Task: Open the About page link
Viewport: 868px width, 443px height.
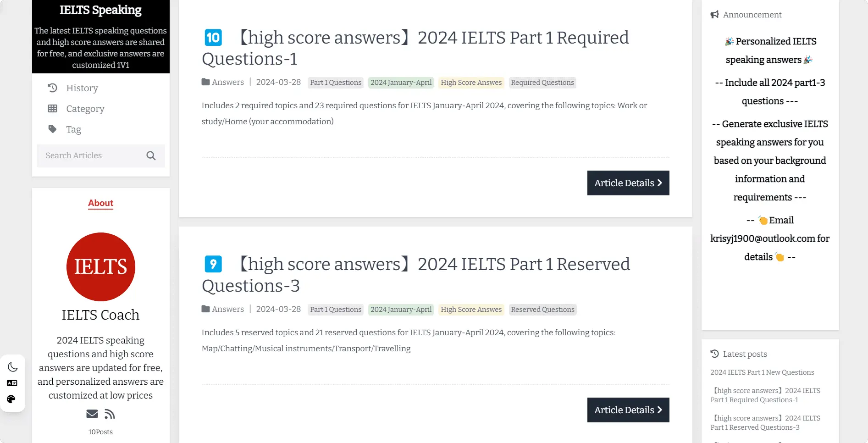Action: [x=100, y=203]
